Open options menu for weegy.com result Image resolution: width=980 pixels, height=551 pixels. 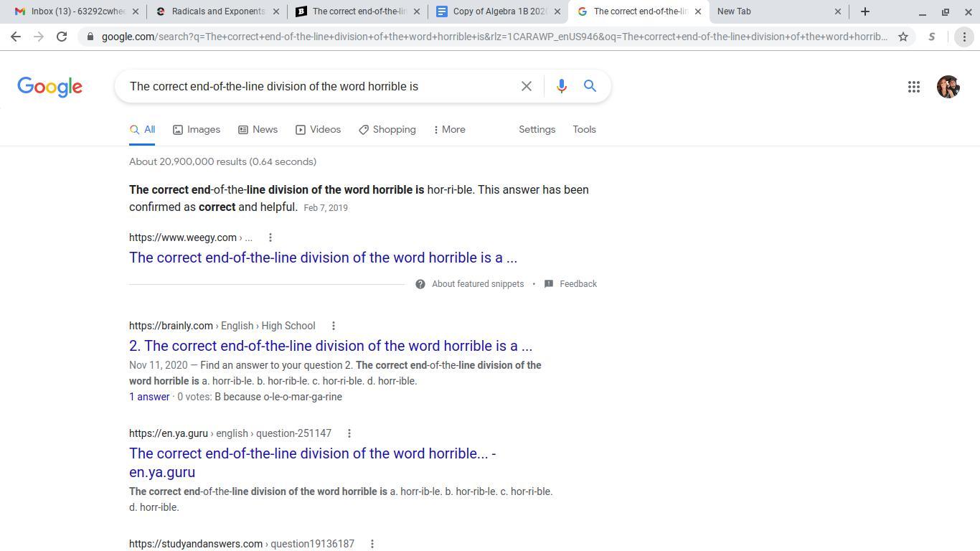(270, 237)
